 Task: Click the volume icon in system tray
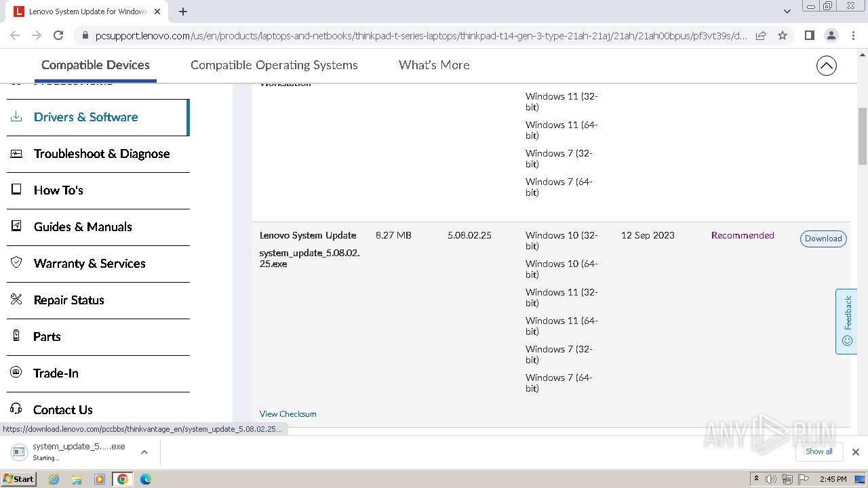tap(771, 479)
